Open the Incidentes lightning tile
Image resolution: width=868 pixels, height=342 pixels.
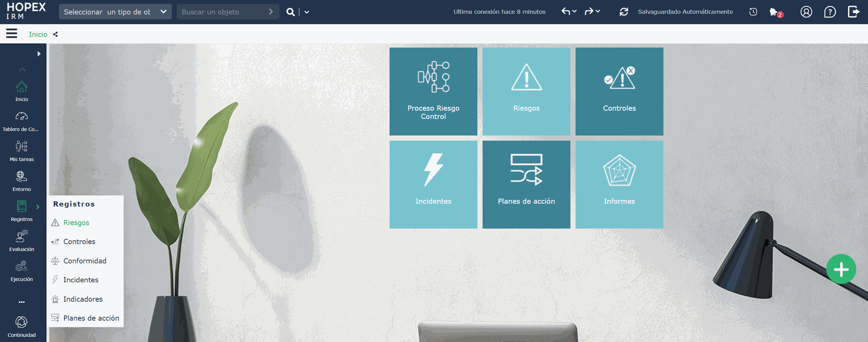[x=433, y=185]
